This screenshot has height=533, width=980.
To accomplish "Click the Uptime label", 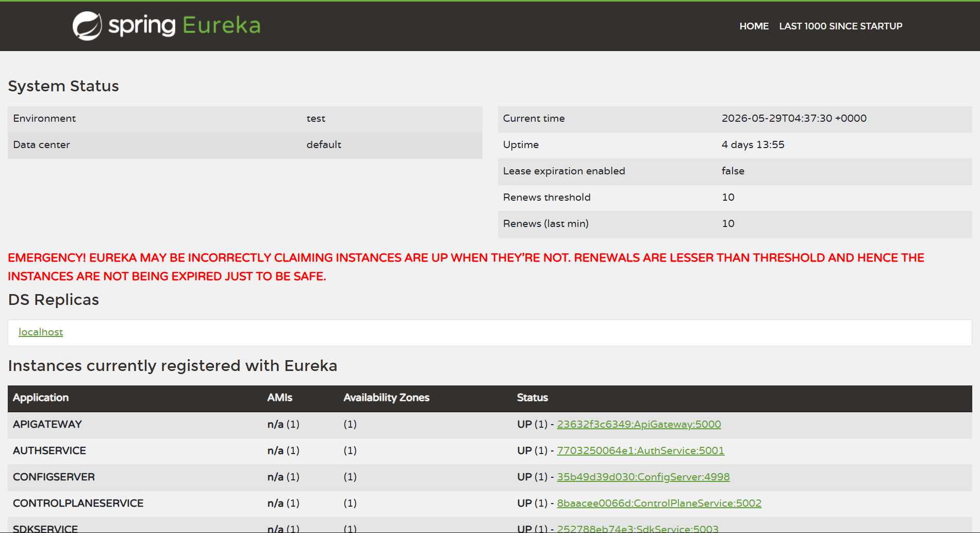I will tap(521, 144).
